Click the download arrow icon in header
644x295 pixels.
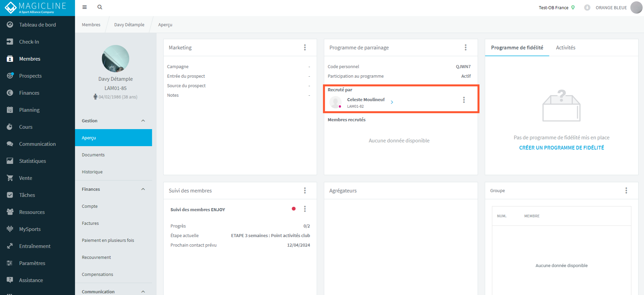click(587, 7)
